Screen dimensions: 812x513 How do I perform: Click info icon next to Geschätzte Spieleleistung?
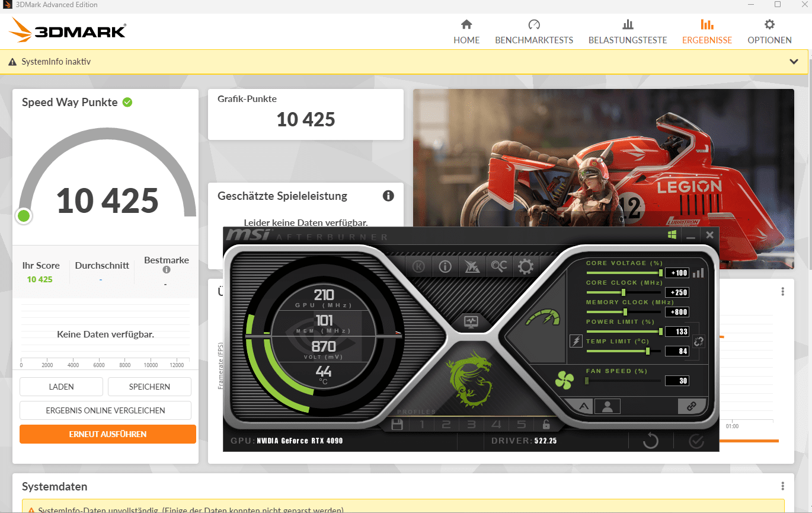388,196
